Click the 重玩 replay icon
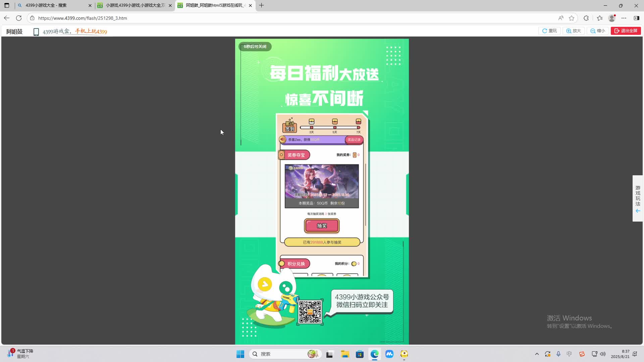The image size is (644, 362). tap(545, 31)
